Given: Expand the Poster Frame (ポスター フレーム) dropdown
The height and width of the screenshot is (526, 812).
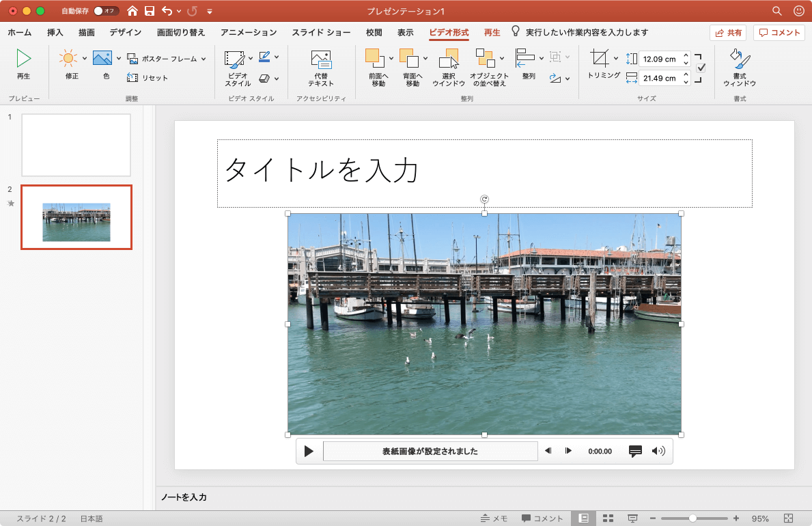Looking at the screenshot, I should (x=204, y=59).
